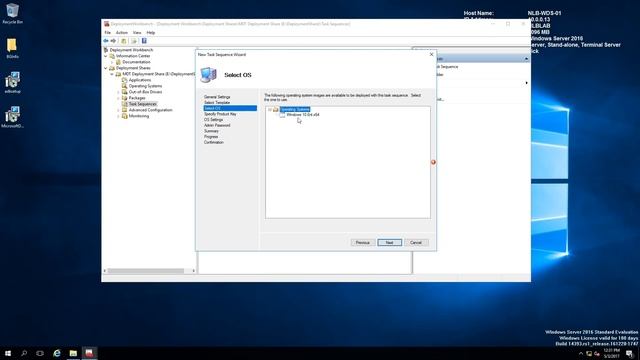640x360 pixels.
Task: Click the scroll right arrow of tree pane
Action: point(193,271)
